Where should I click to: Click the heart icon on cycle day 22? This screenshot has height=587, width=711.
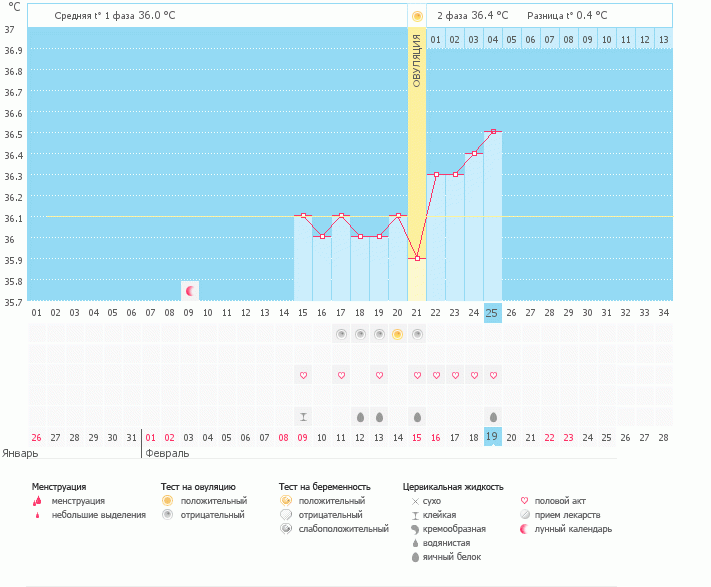(436, 375)
